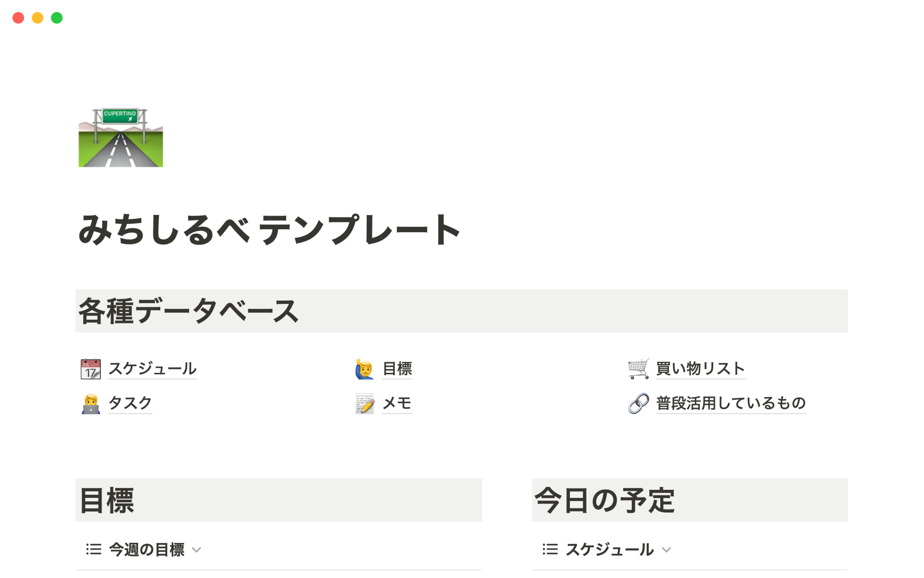The width and height of the screenshot is (924, 578).
Task: Select the 今週の目標 view tab
Action: [x=147, y=550]
